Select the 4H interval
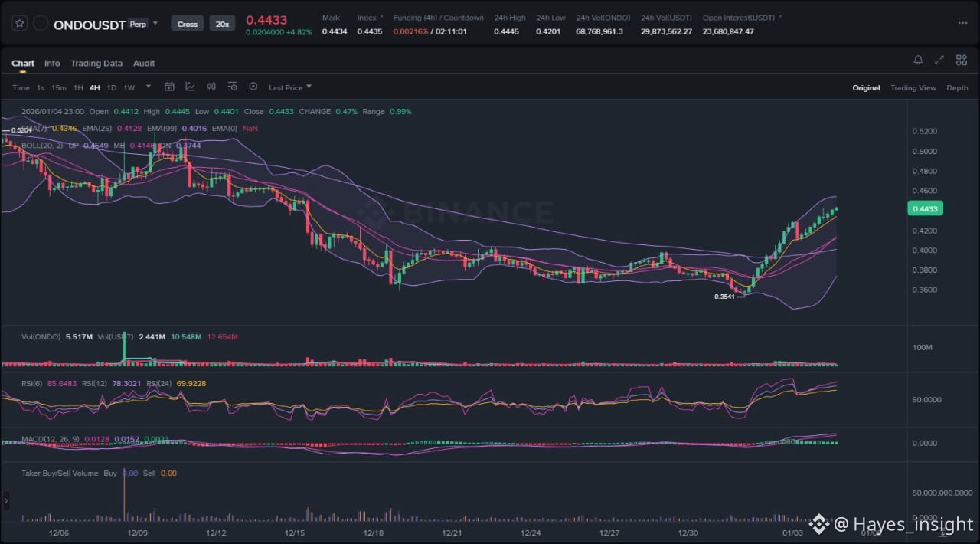Viewport: 980px width, 544px height. [95, 87]
